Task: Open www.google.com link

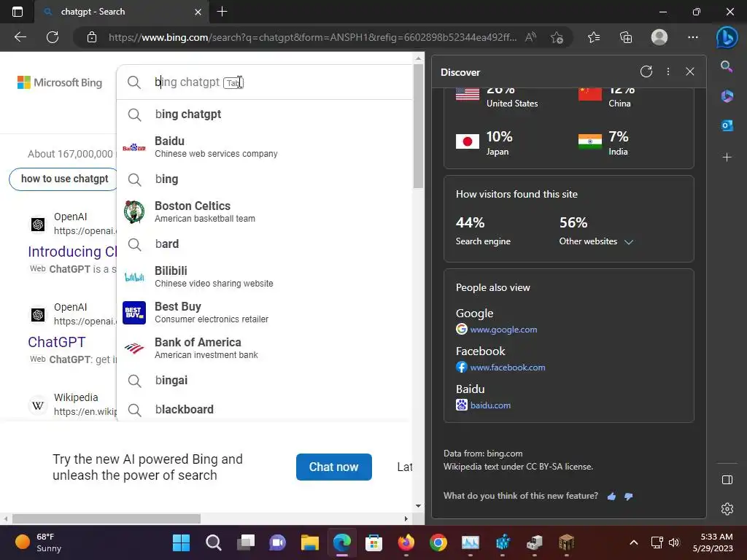Action: click(x=503, y=330)
